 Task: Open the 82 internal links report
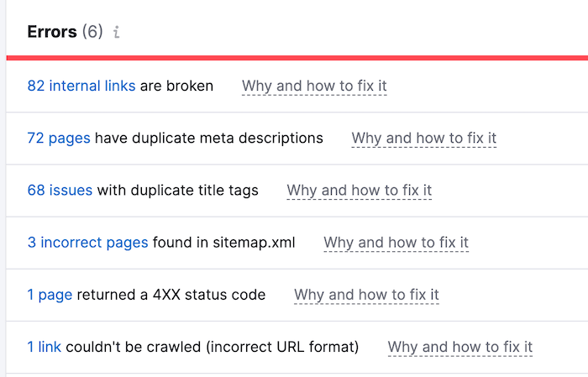point(81,86)
